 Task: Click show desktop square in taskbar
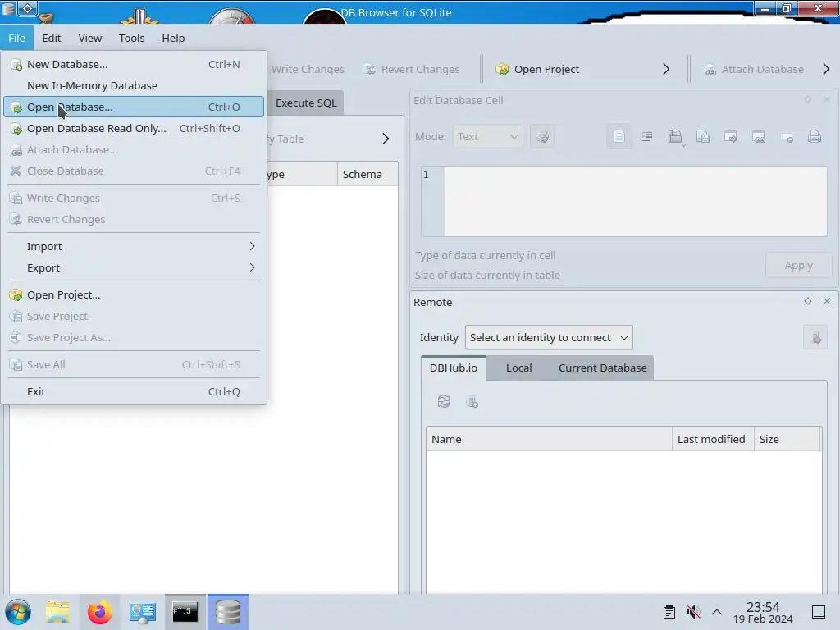pos(819,612)
